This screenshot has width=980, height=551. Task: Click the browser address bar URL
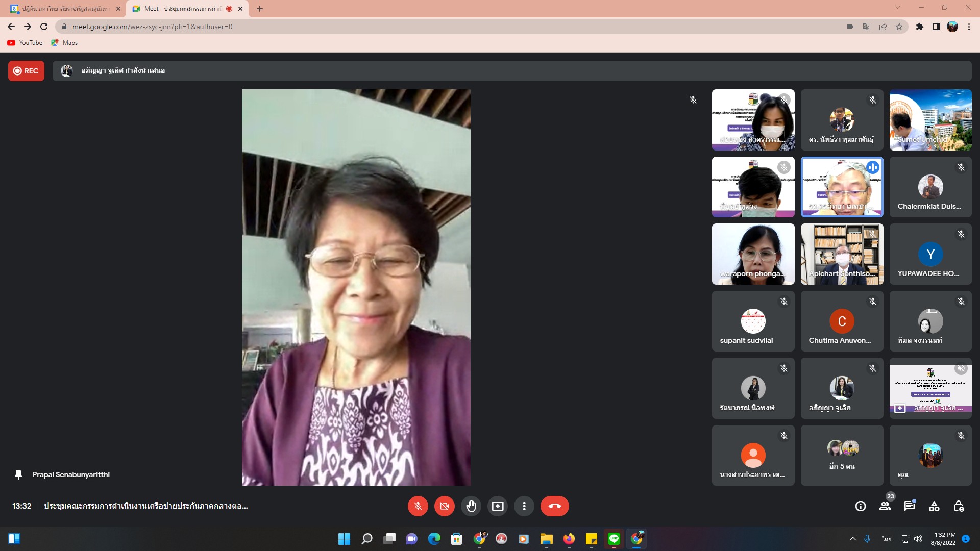click(x=152, y=27)
